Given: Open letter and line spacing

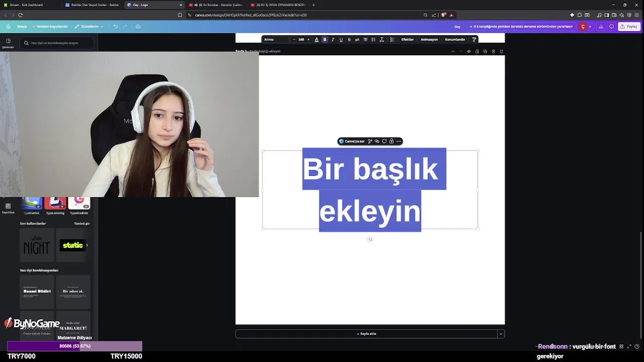Looking at the screenshot, I should [381, 40].
